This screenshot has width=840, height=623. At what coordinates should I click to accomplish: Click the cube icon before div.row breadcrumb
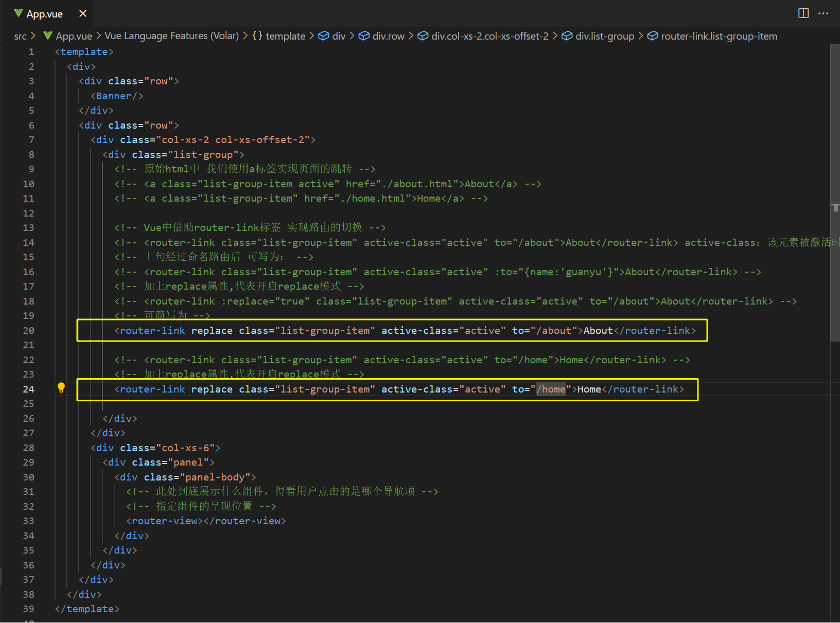[x=364, y=35]
